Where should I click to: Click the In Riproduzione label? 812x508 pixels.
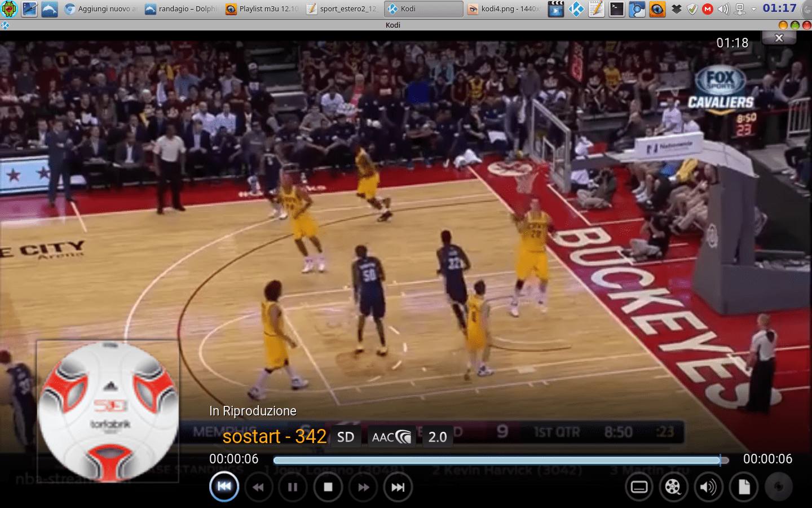pyautogui.click(x=253, y=411)
